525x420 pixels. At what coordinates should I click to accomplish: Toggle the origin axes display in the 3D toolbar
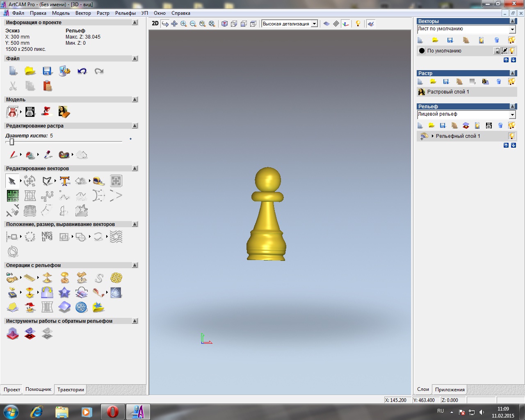[x=346, y=24]
